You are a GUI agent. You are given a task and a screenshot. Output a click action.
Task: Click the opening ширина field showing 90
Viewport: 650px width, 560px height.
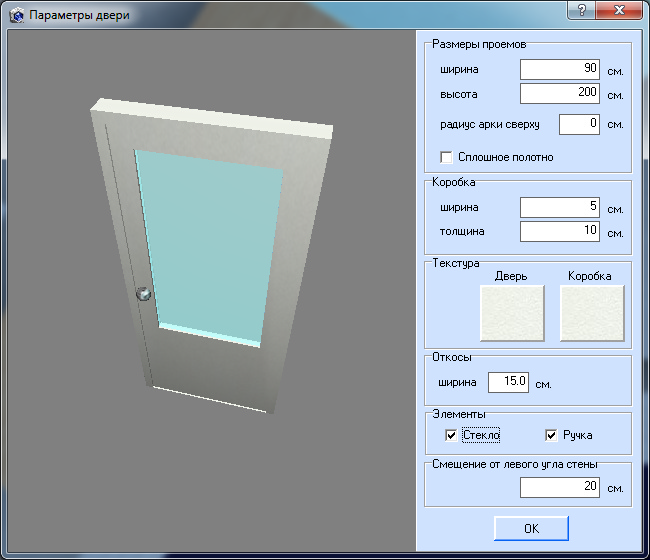pos(560,70)
